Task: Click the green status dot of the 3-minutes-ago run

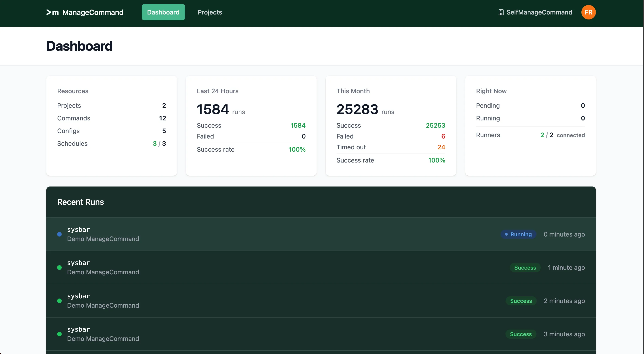Action: click(x=59, y=334)
